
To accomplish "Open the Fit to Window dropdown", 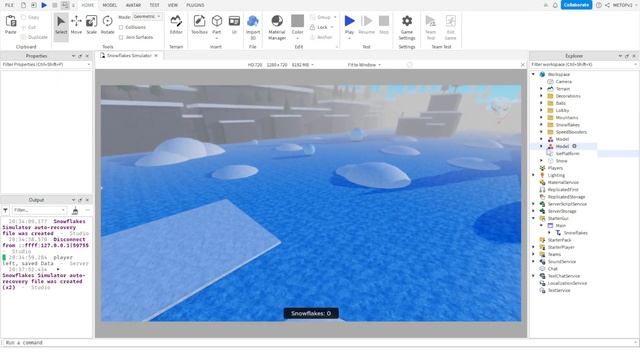I will coord(364,65).
